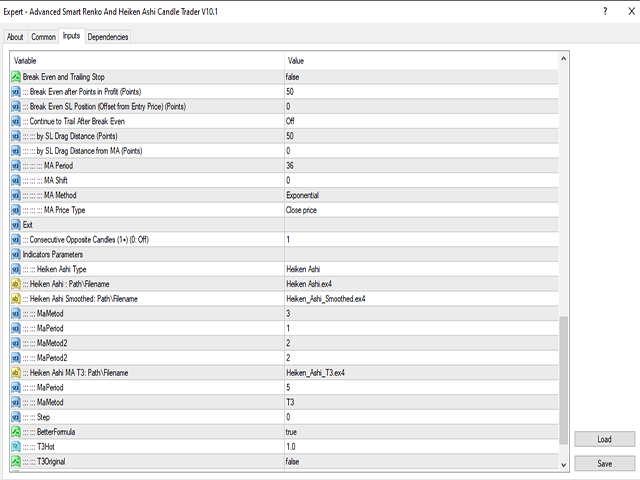Open the MA Method Exponential value dropdown
This screenshot has height=480, width=640.
(x=421, y=195)
